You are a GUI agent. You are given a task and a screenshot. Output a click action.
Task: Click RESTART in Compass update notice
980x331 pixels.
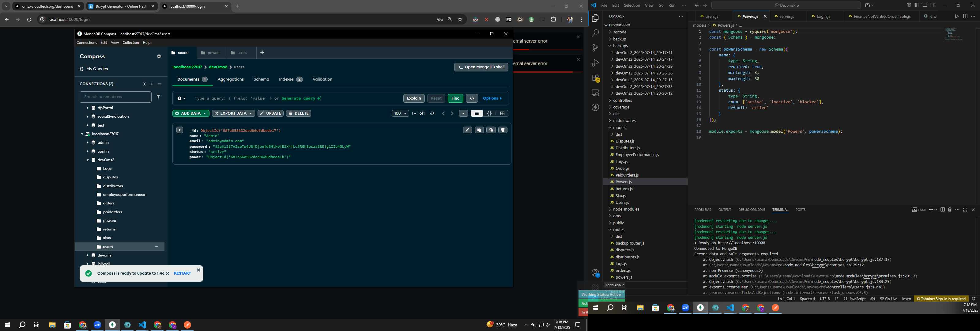pos(182,273)
